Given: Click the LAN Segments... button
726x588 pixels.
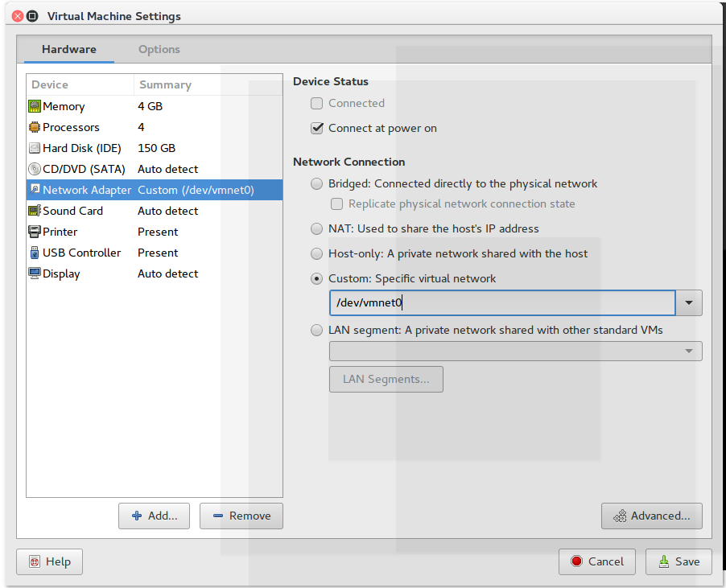Looking at the screenshot, I should [386, 380].
